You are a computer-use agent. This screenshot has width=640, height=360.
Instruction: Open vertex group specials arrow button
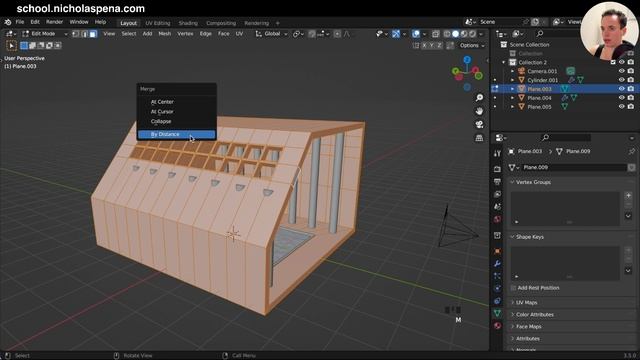tap(628, 216)
